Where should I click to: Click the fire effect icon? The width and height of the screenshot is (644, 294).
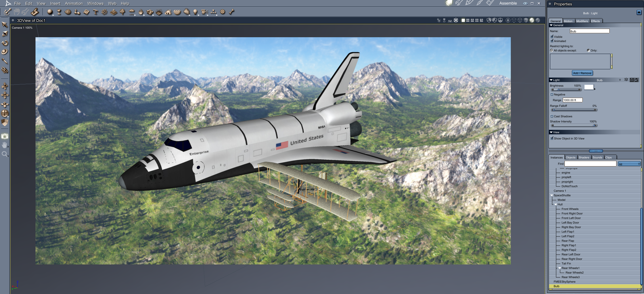141,12
